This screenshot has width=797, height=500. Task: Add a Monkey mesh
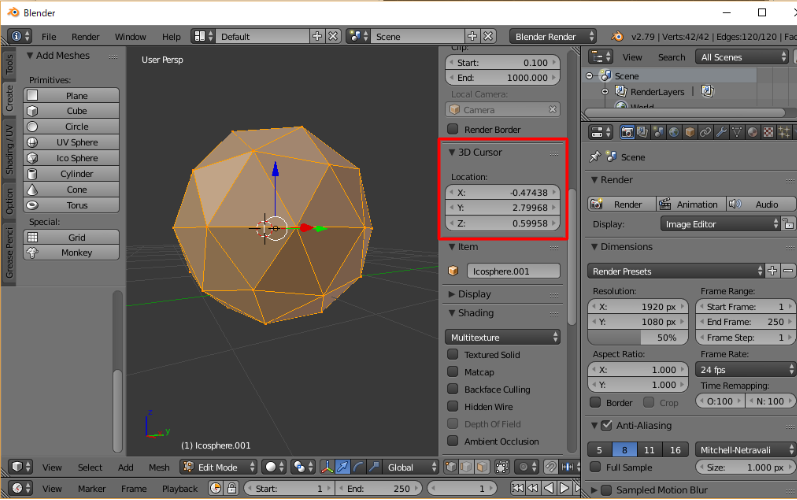pyautogui.click(x=72, y=253)
